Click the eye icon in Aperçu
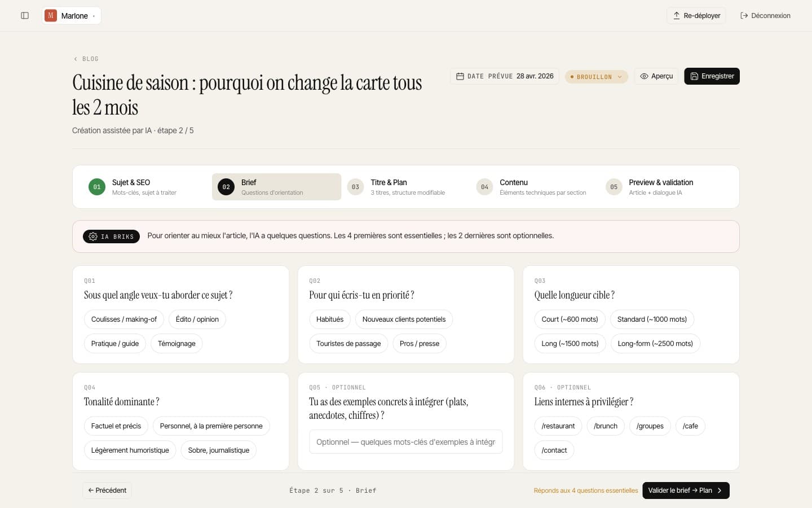 click(x=644, y=76)
